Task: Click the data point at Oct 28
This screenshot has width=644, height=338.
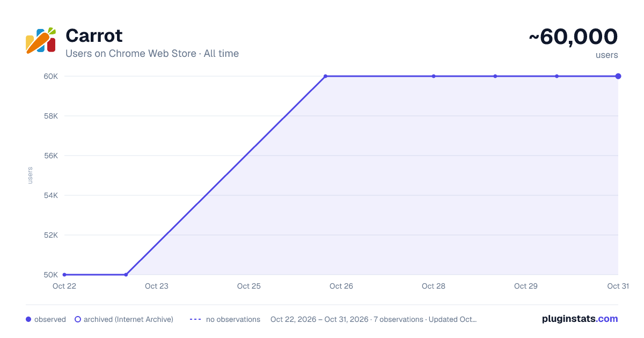Action: click(x=434, y=76)
